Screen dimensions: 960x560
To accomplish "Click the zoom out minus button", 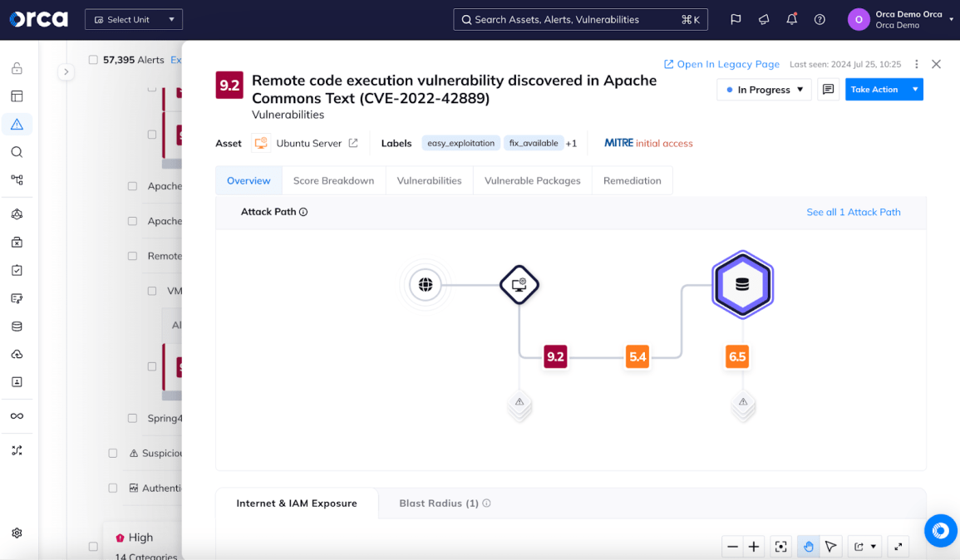I will click(x=732, y=546).
